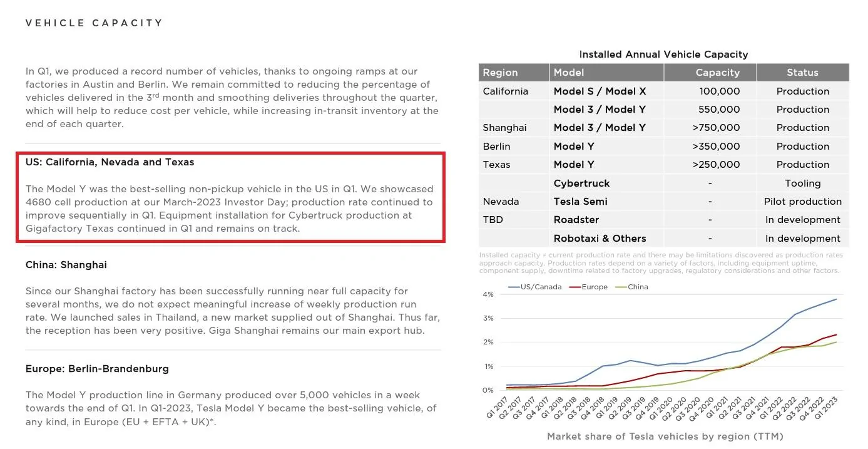
Task: Click the US/Canada legend entry
Action: click(x=534, y=287)
